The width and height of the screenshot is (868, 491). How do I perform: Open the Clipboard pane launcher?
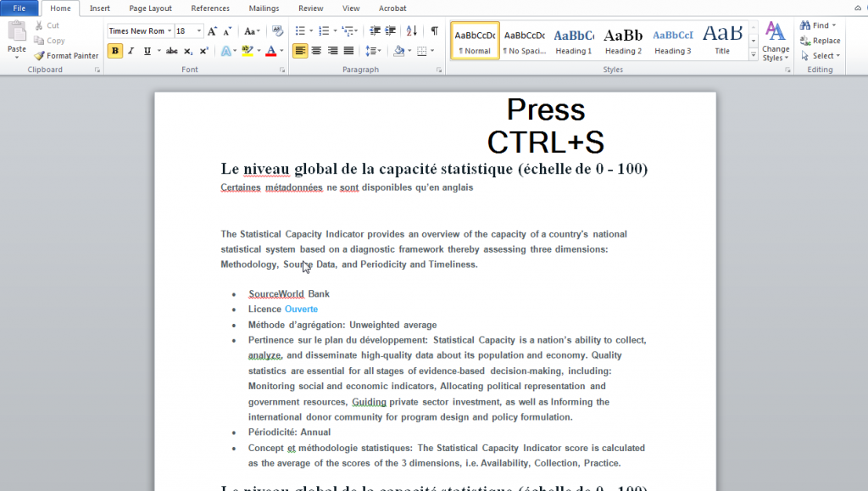(97, 70)
